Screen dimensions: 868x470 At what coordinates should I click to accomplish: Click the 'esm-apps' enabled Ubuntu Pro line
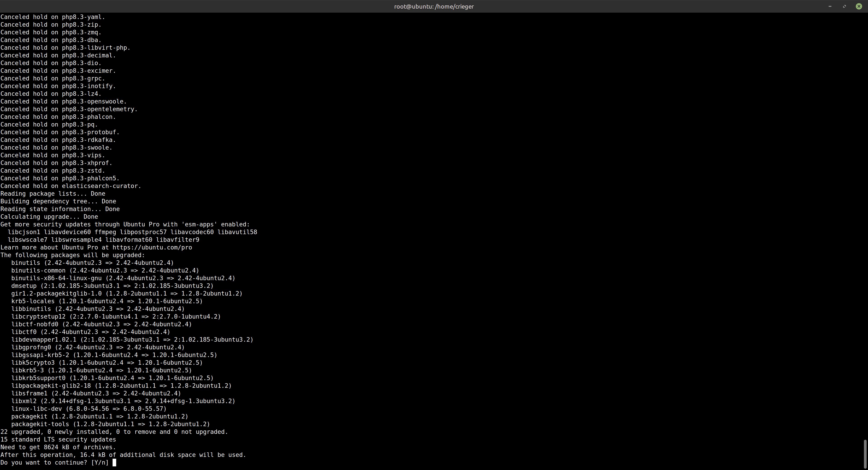(125, 224)
